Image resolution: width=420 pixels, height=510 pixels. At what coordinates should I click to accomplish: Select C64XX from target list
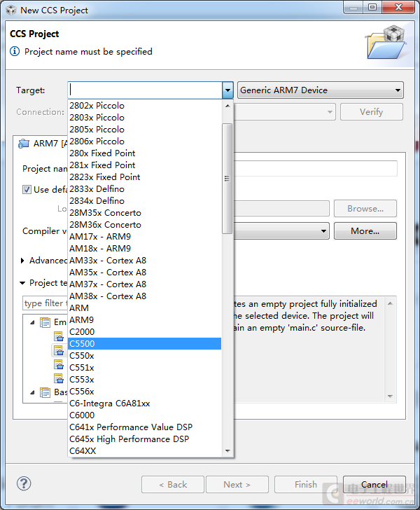pos(145,451)
